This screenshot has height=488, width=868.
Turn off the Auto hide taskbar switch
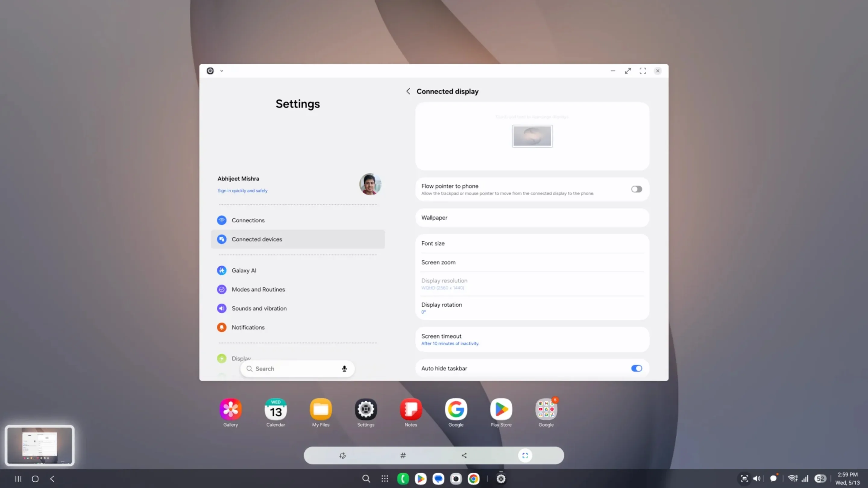pos(637,368)
